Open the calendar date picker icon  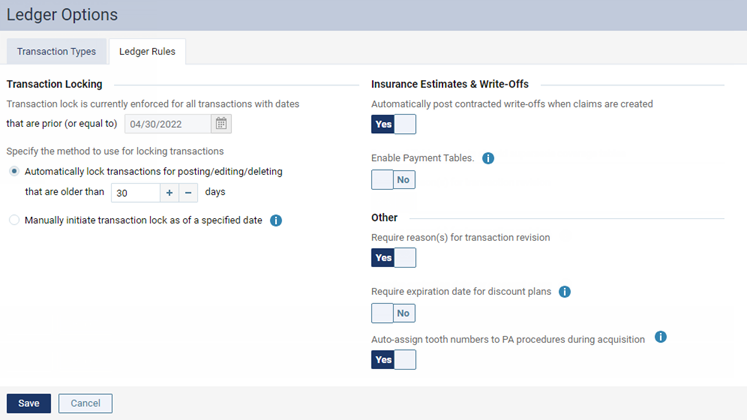point(222,124)
